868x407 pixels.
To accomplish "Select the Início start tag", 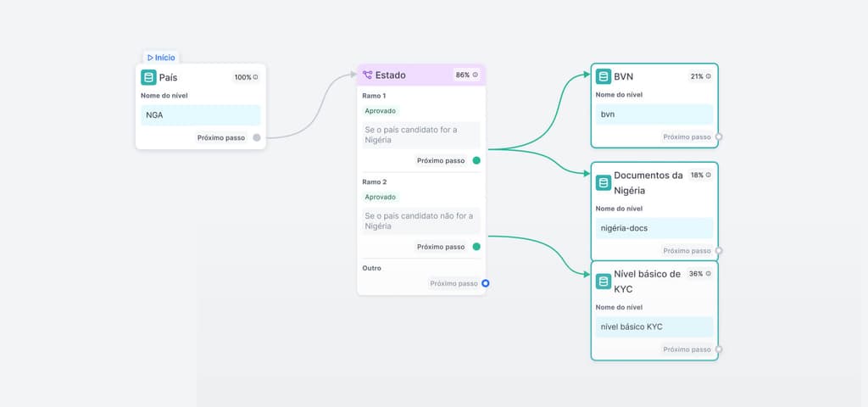I will coord(161,58).
